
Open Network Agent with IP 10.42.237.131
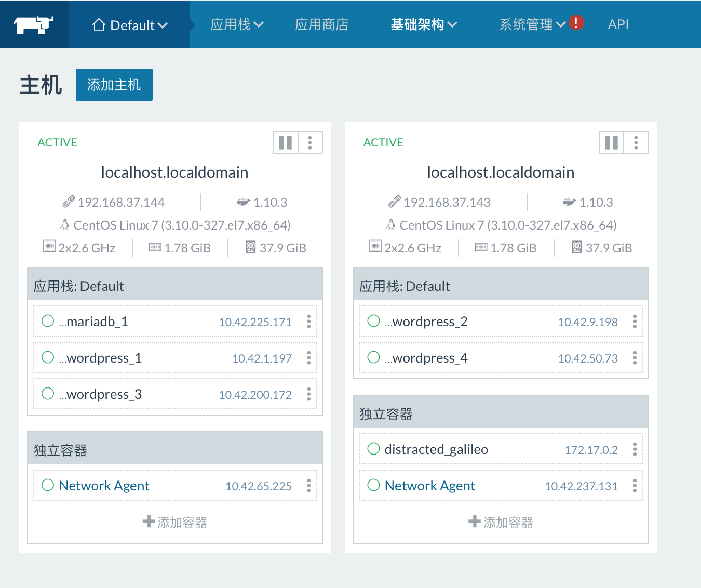coord(430,486)
